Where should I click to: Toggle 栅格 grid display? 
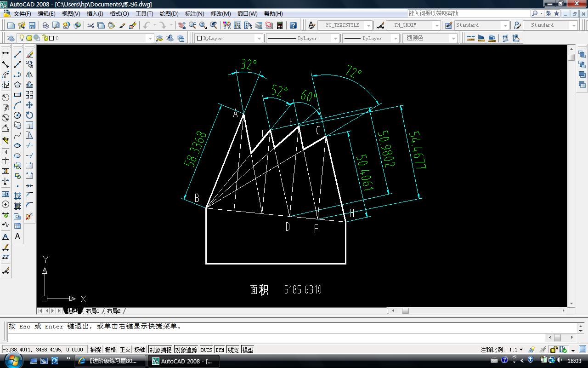111,350
